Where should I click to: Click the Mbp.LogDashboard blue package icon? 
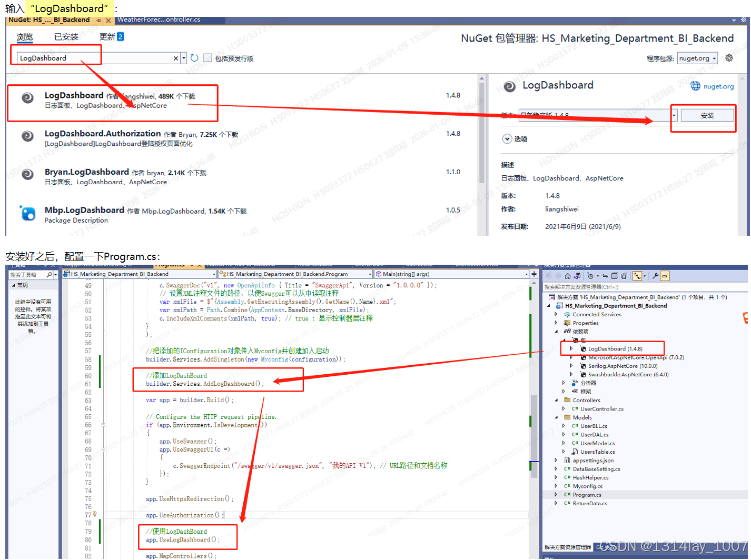tap(27, 213)
